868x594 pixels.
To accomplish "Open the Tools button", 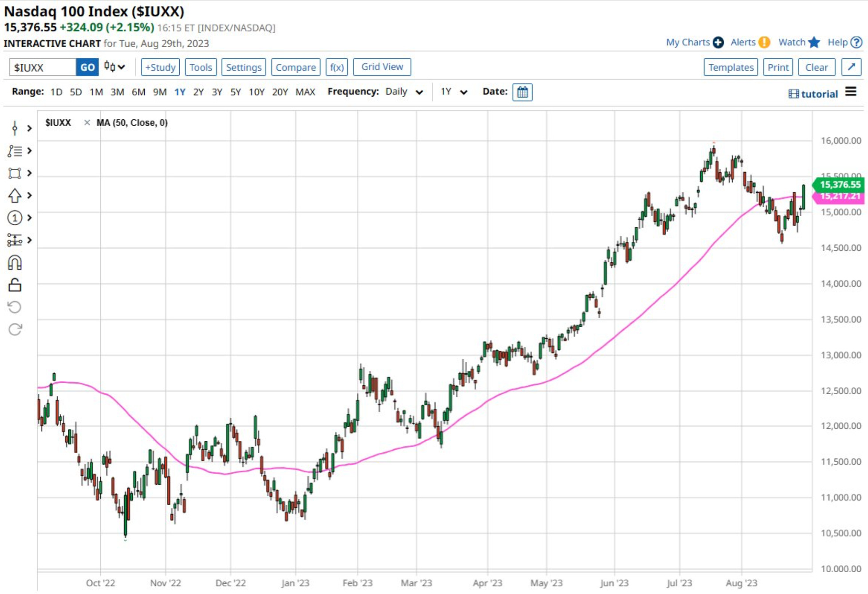I will [201, 67].
